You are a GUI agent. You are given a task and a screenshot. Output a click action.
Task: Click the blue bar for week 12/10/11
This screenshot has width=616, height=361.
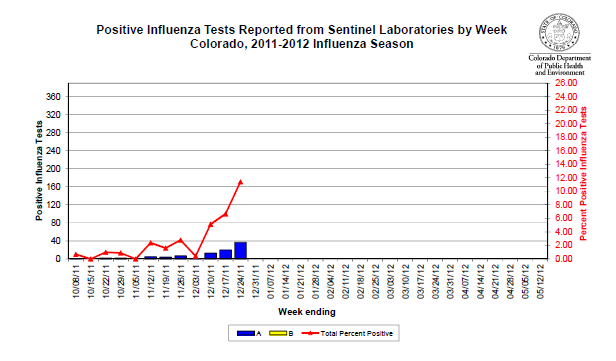pos(211,256)
